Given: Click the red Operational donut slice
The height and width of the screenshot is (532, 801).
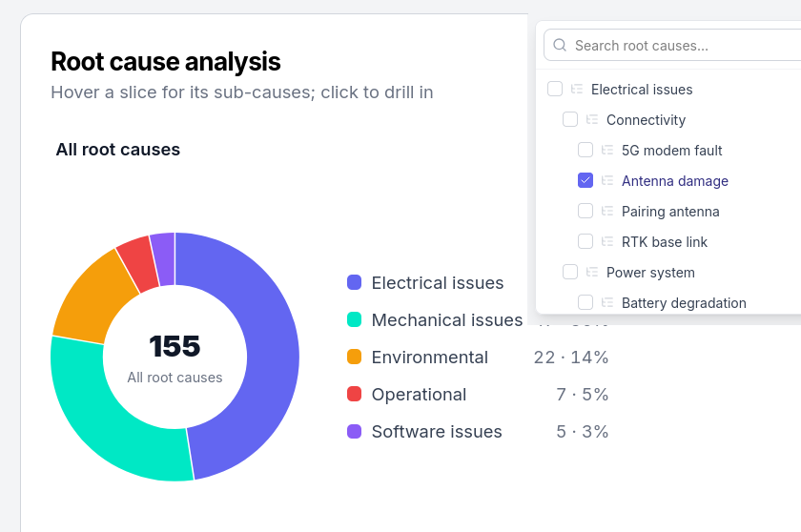Looking at the screenshot, I should click(x=139, y=264).
